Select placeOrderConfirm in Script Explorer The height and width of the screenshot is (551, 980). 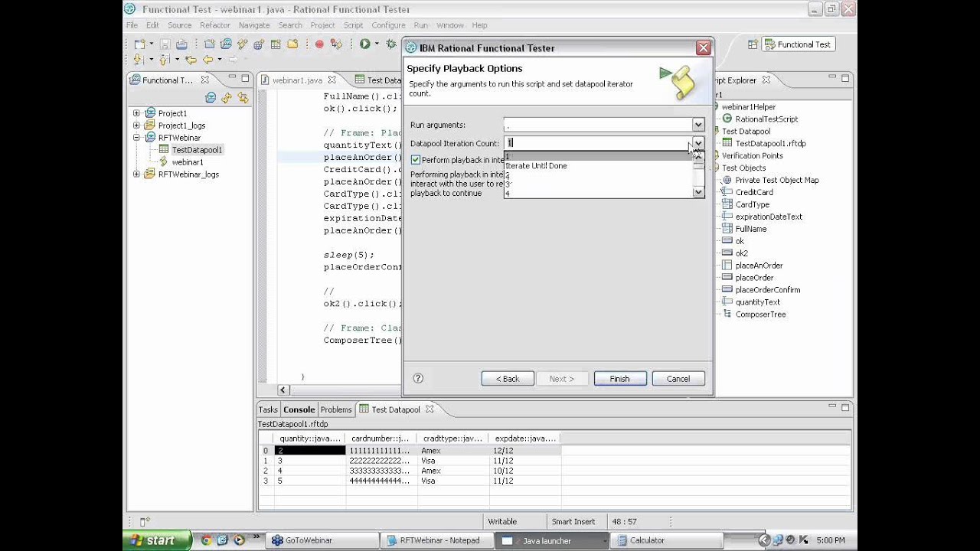point(761,290)
